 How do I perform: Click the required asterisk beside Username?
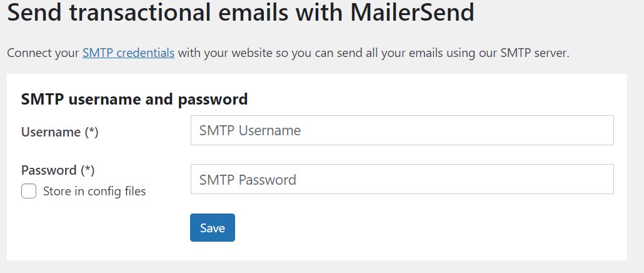click(92, 132)
